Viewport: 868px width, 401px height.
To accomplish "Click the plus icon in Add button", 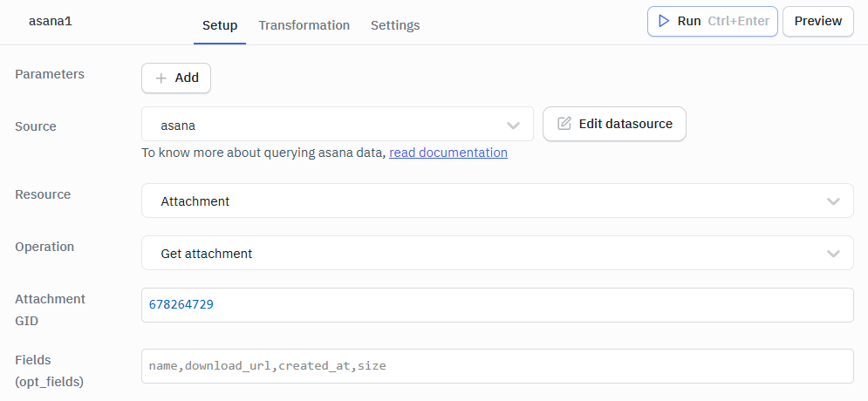I will 161,78.
